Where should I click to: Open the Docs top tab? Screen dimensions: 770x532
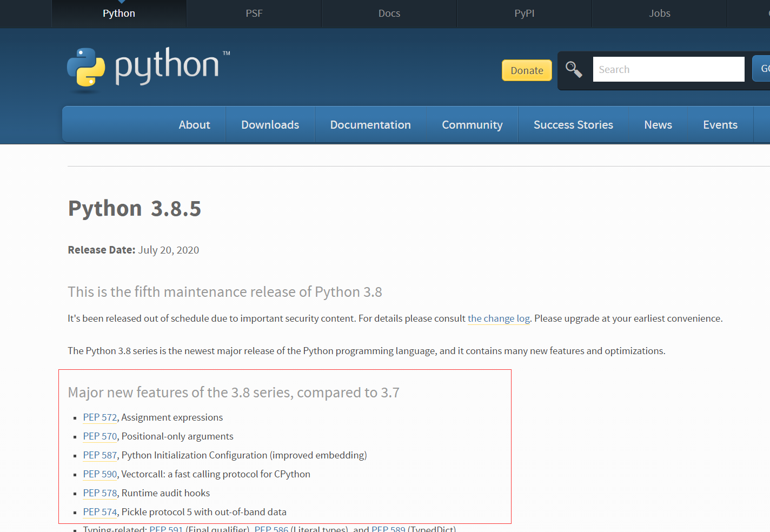[389, 14]
